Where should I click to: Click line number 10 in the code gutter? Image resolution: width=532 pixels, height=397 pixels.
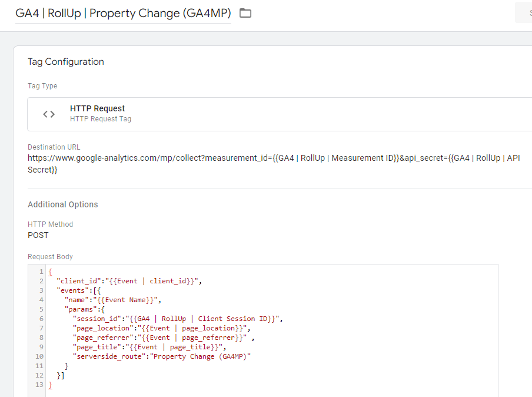point(39,356)
